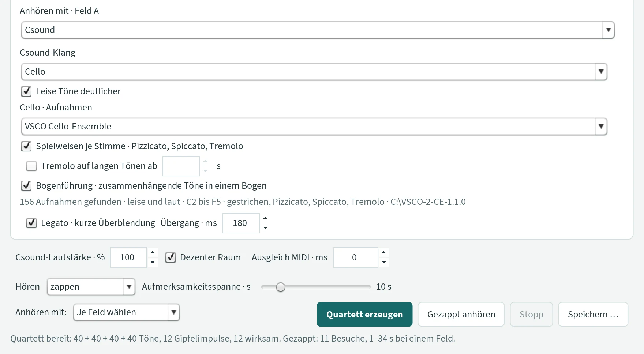644x354 pixels.
Task: Open the Anhören mit Feld A dropdown
Action: (x=318, y=30)
